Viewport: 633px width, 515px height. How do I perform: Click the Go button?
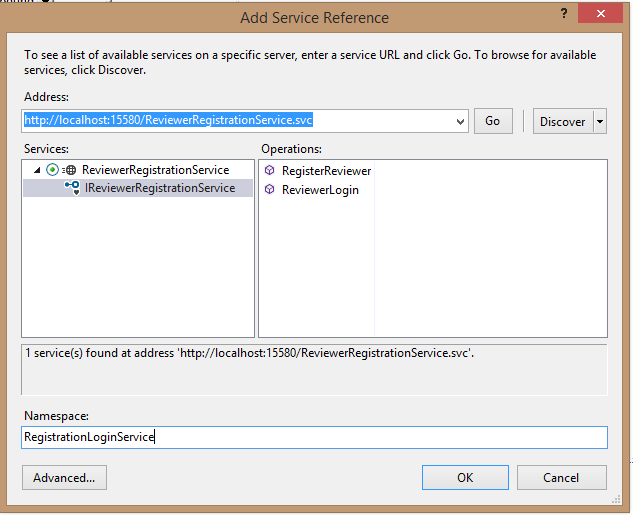click(493, 121)
